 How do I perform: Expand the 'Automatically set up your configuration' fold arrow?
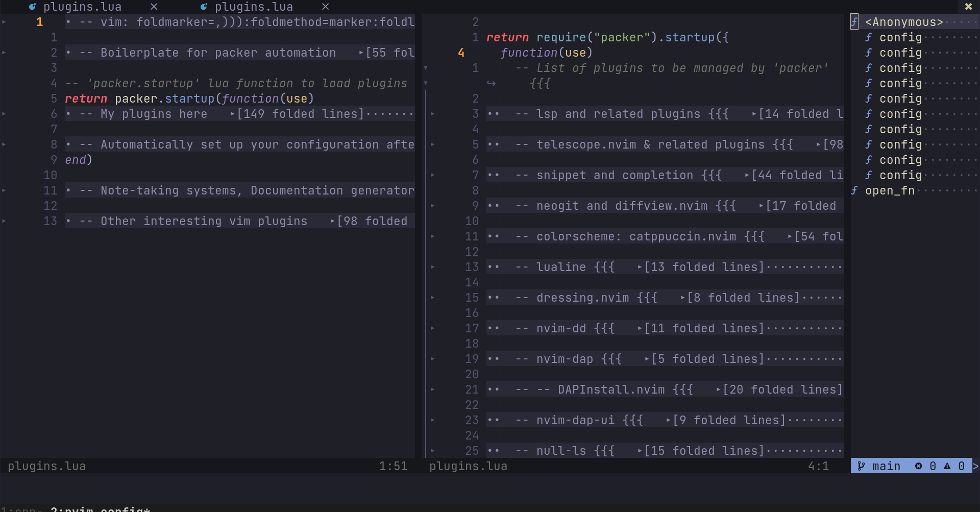(x=4, y=144)
